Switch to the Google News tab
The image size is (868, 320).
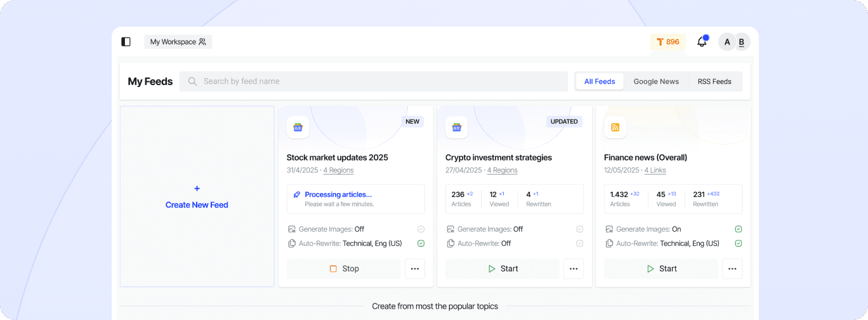(x=656, y=81)
